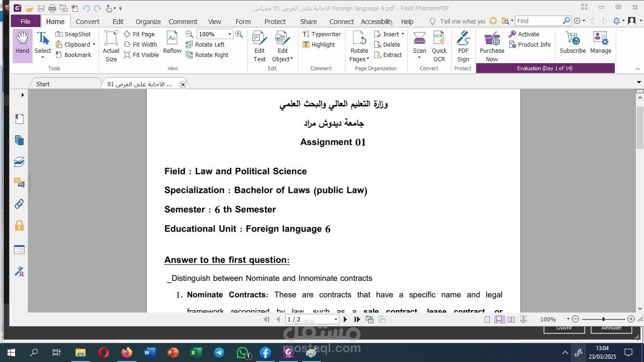Open the Comments panel in sidebar
Viewport: 644px width, 362px height.
point(19,182)
